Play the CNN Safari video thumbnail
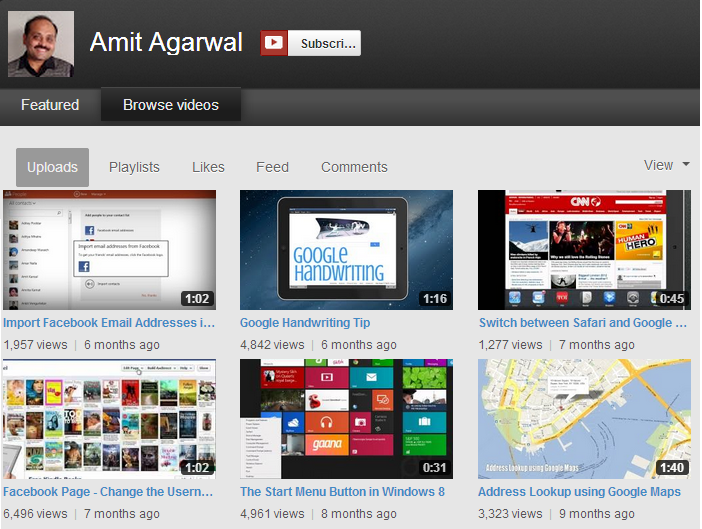Screen dimensions: 702x529 tap(584, 250)
